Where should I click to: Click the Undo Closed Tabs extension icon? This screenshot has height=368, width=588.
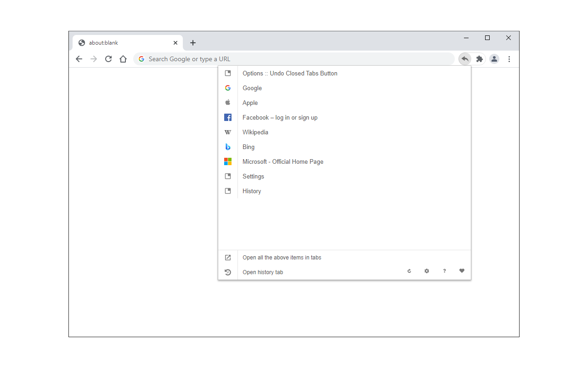[464, 59]
